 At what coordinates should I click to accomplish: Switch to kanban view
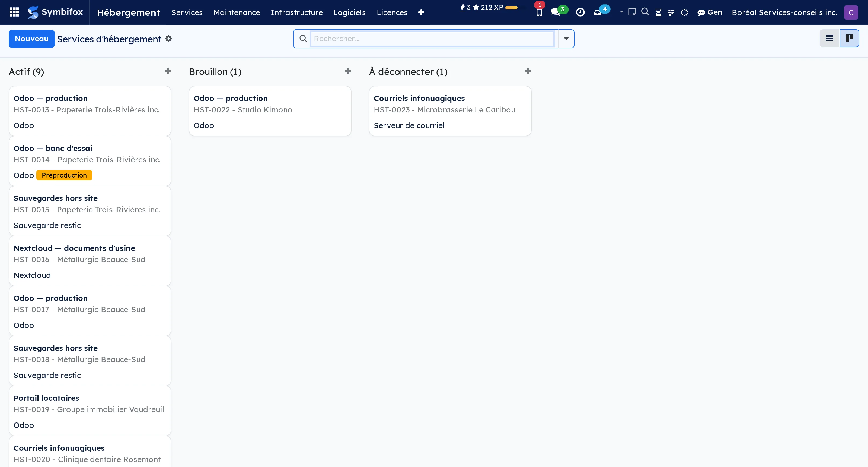click(x=849, y=38)
